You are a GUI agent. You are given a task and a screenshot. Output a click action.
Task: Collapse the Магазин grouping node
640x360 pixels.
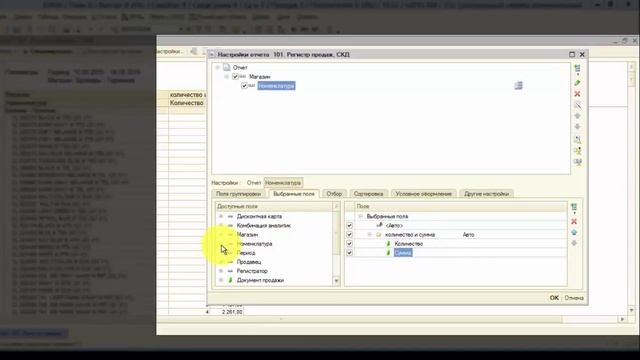[226, 76]
